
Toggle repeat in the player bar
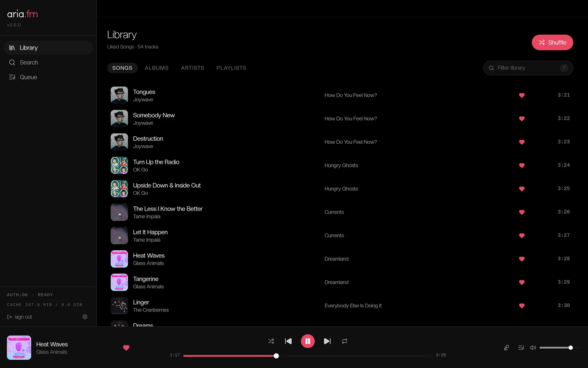pos(344,341)
